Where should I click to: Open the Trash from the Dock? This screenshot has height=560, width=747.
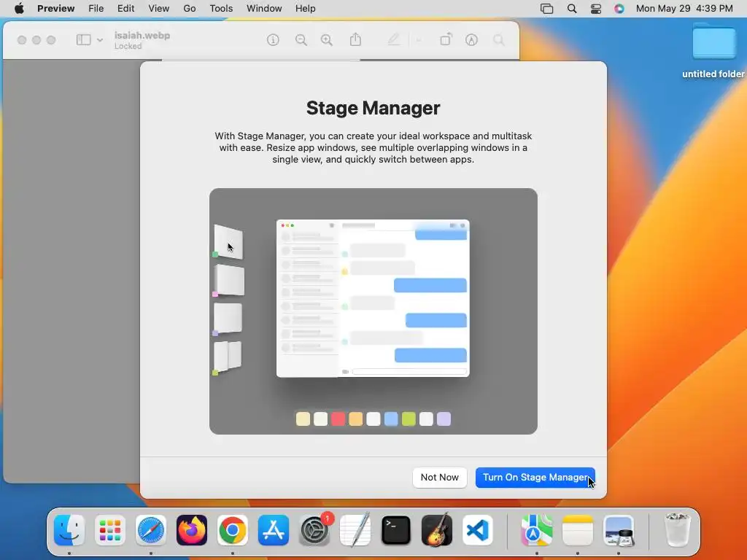[677, 530]
